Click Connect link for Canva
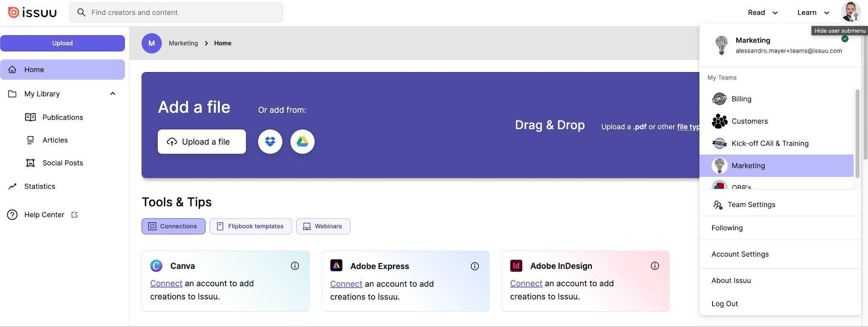This screenshot has width=868, height=327. (166, 283)
